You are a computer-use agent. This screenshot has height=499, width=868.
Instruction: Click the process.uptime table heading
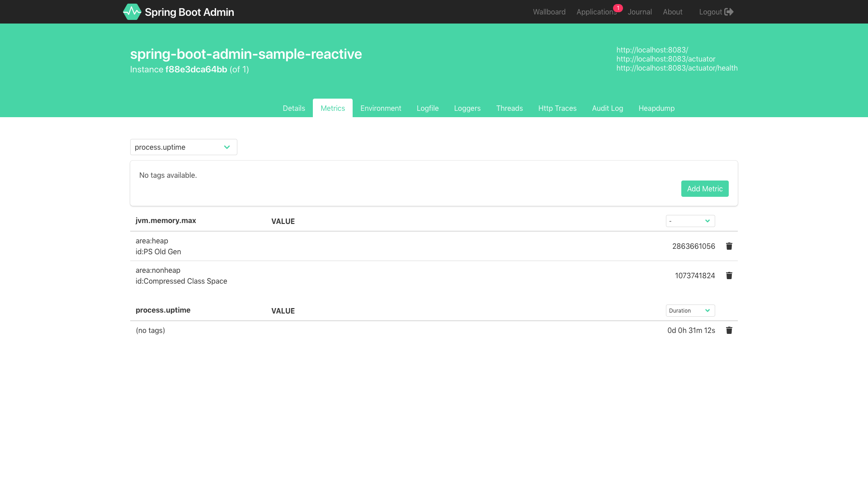[163, 310]
